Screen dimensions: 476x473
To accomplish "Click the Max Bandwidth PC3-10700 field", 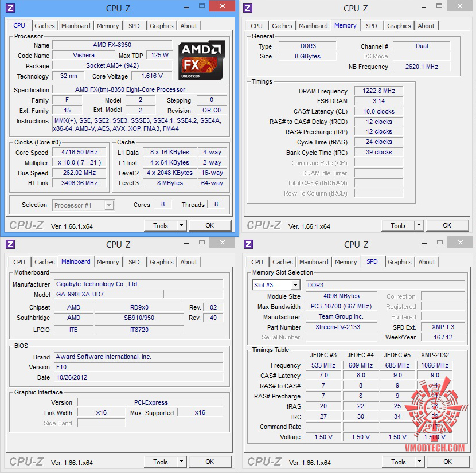I will [341, 306].
